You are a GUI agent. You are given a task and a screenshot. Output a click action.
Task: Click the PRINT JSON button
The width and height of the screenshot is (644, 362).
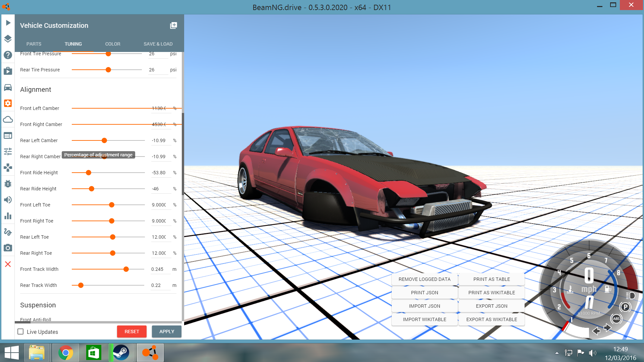pyautogui.click(x=425, y=293)
